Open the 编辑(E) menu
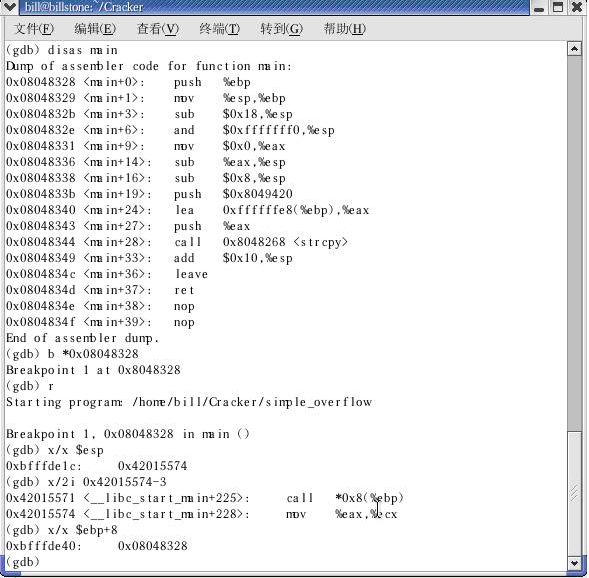This screenshot has width=589, height=578. [x=95, y=29]
